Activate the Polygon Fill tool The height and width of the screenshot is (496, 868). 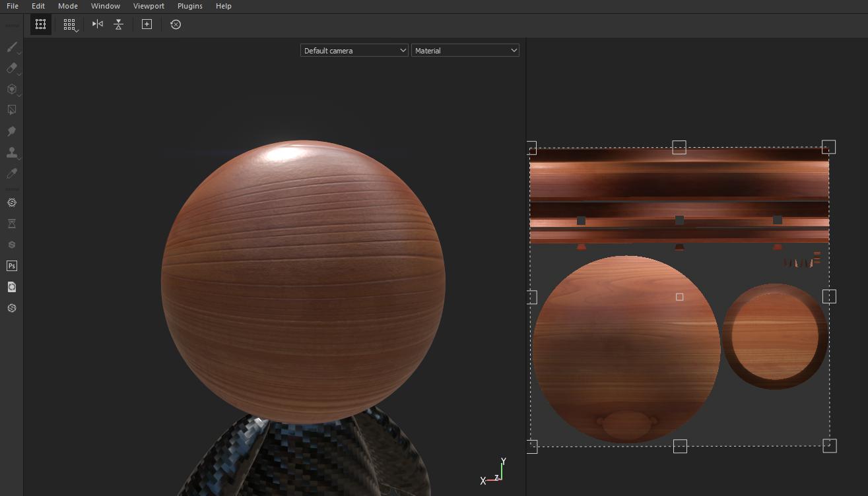click(x=12, y=110)
